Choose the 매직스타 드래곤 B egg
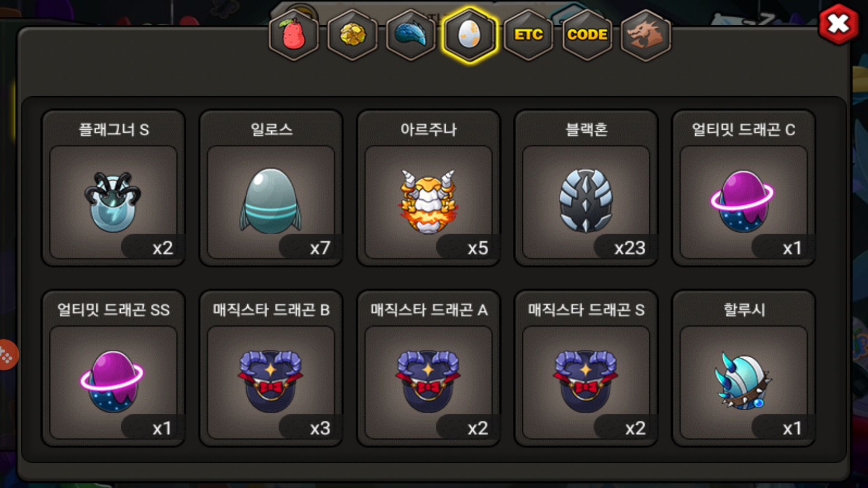 coord(271,368)
